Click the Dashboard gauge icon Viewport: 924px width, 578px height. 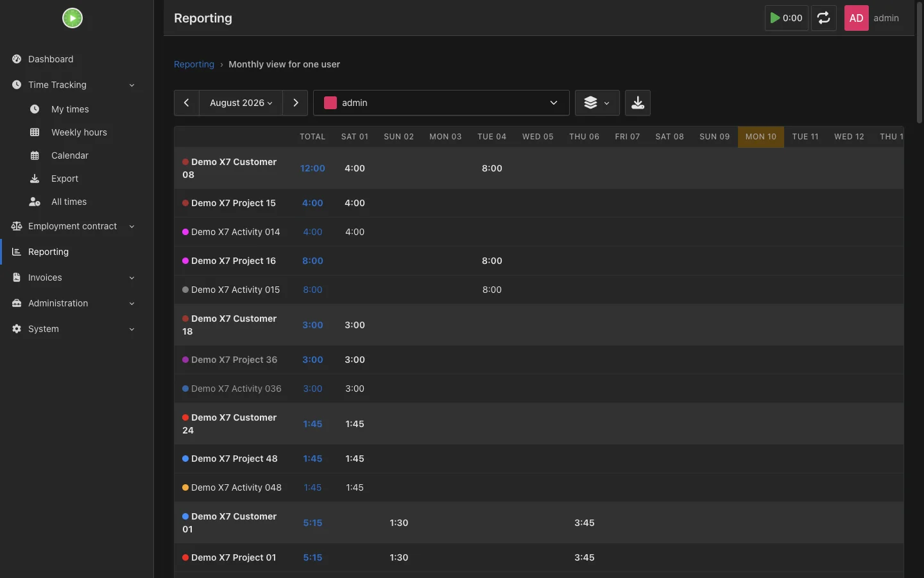(x=17, y=59)
